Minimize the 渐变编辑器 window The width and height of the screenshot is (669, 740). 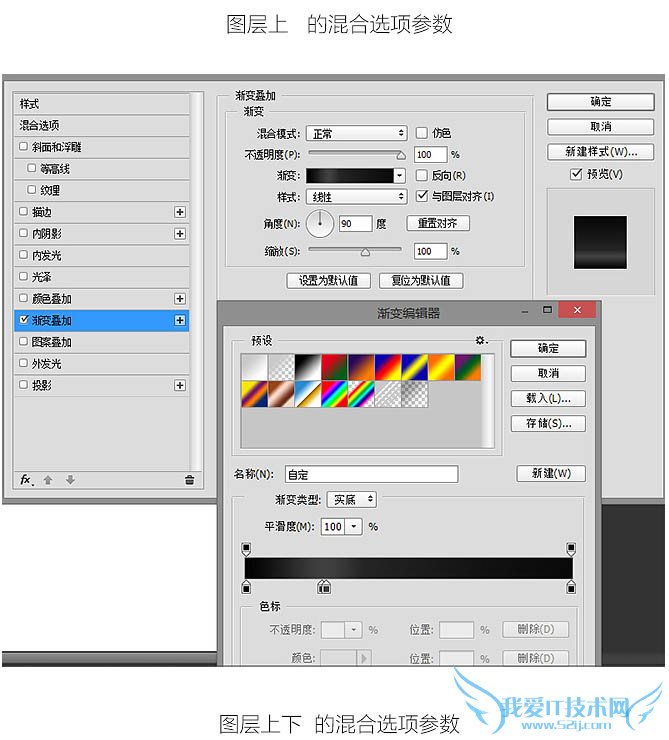point(525,311)
